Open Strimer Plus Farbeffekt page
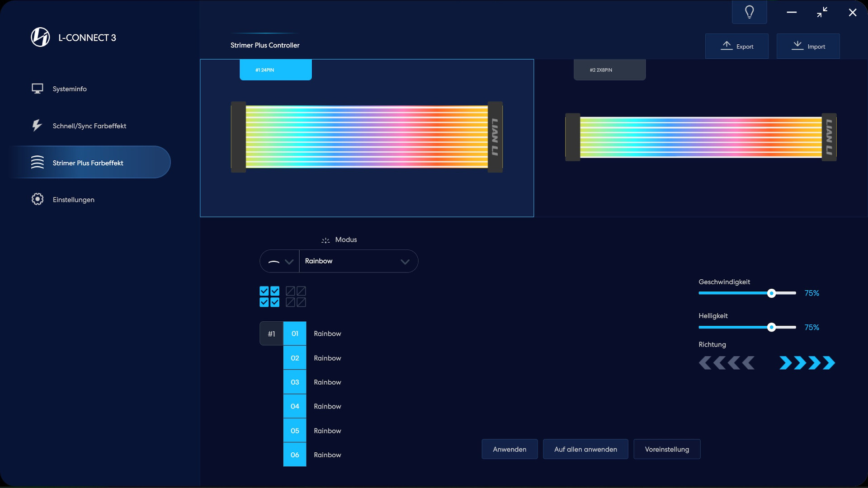 (90, 162)
